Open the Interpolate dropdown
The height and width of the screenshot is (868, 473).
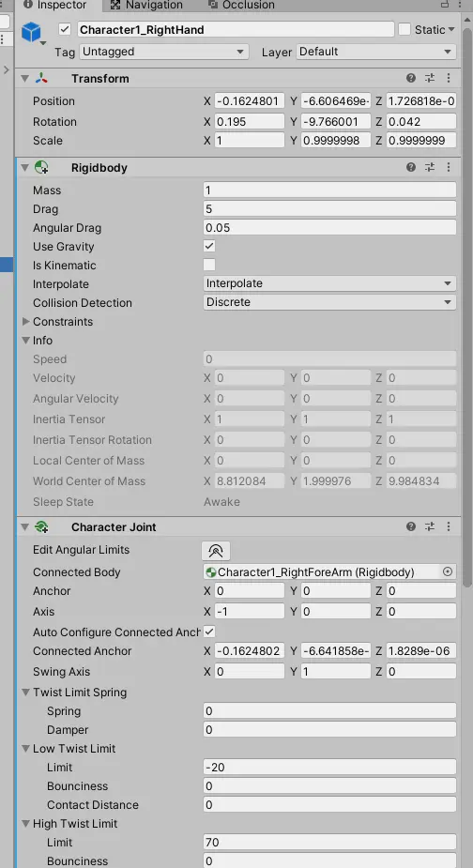[x=329, y=283]
